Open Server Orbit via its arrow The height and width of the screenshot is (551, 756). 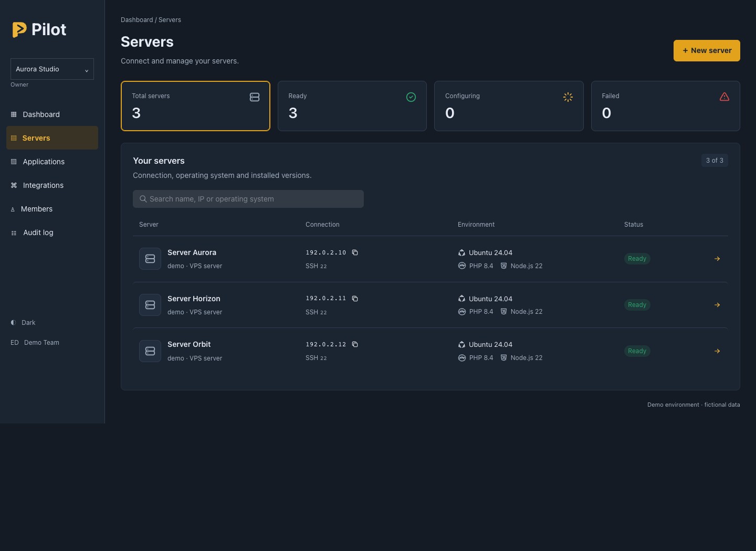[717, 351]
